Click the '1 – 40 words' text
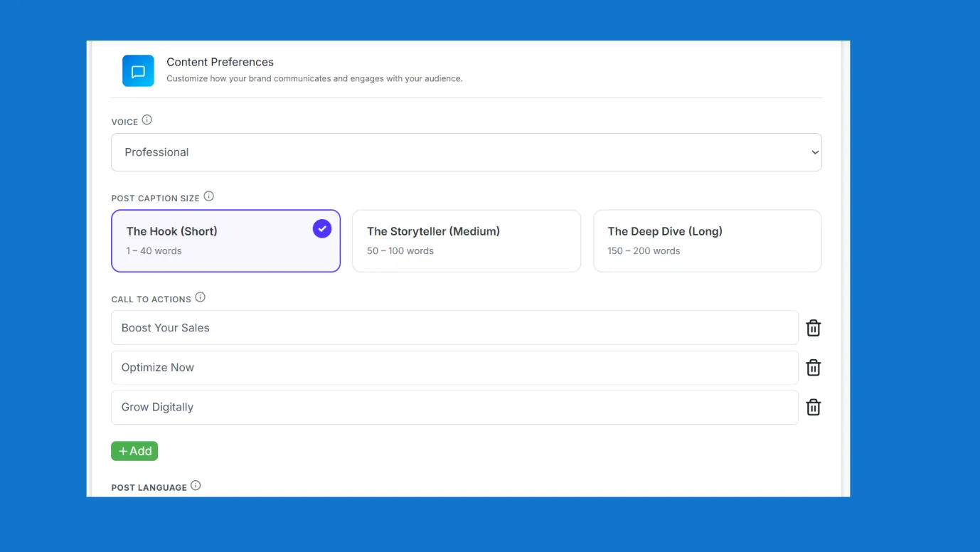The height and width of the screenshot is (552, 980). click(x=154, y=251)
